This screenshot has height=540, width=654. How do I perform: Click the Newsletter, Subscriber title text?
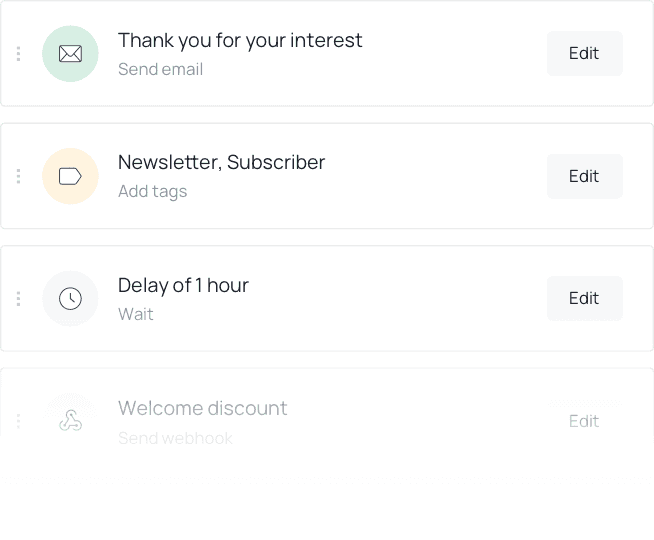pyautogui.click(x=221, y=163)
